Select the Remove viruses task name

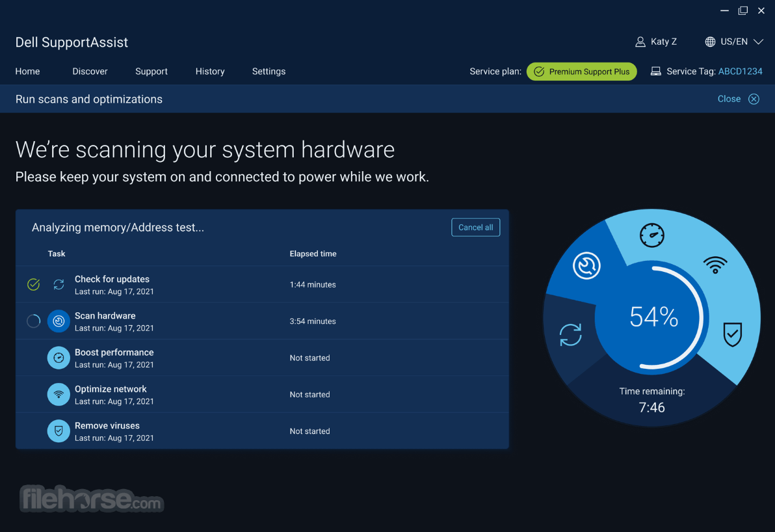pos(107,425)
